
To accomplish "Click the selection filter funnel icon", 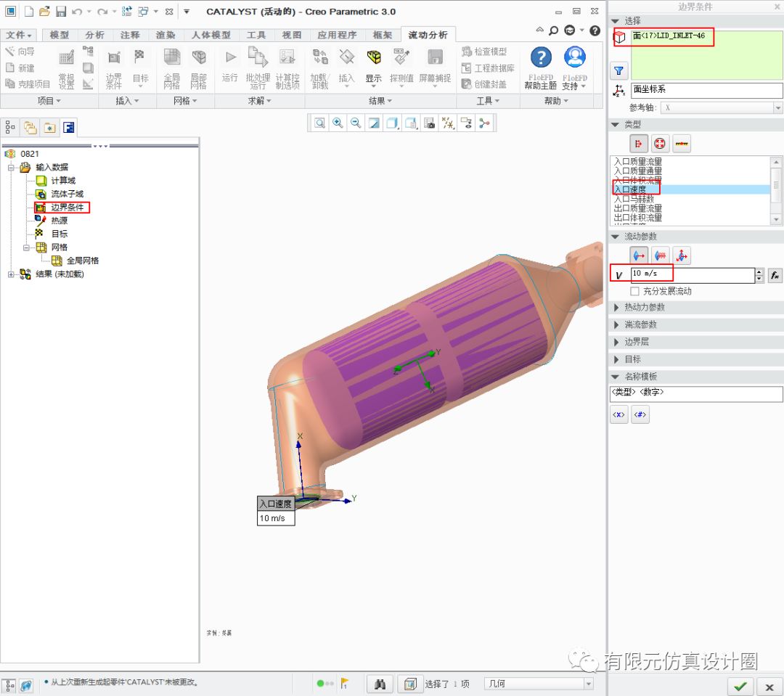I will (x=618, y=70).
